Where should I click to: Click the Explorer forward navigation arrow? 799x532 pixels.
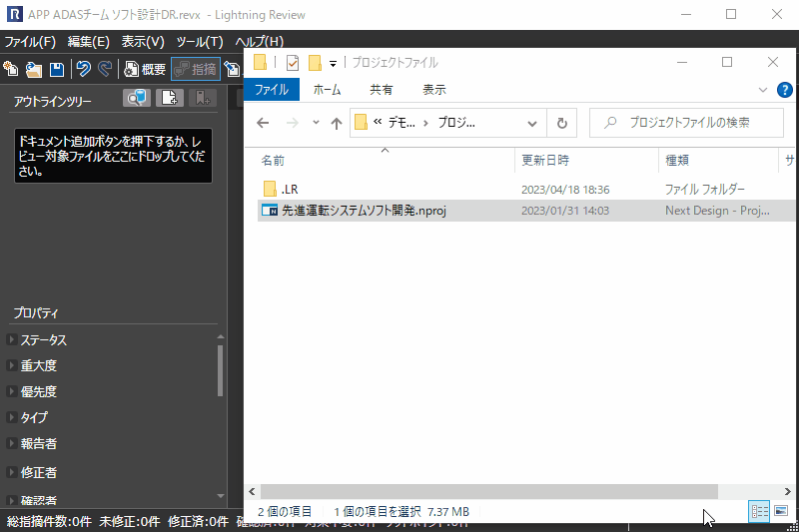(x=293, y=123)
